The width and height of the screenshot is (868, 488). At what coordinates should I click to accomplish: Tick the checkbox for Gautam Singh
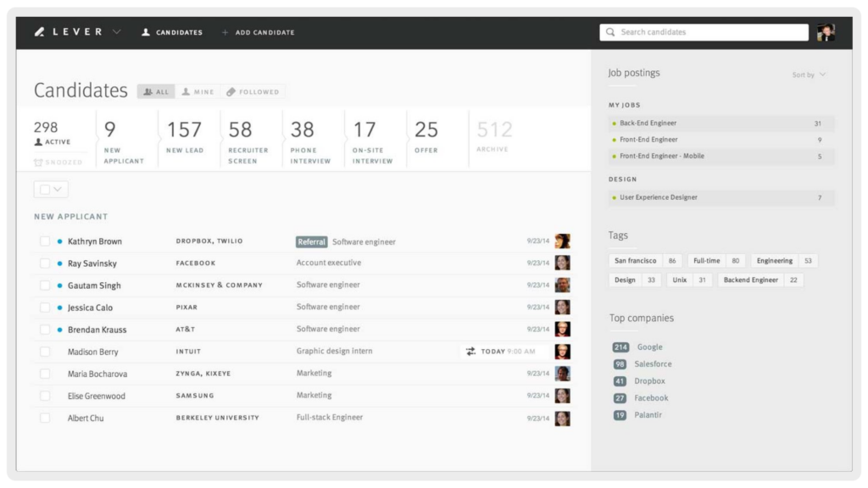[x=45, y=286]
